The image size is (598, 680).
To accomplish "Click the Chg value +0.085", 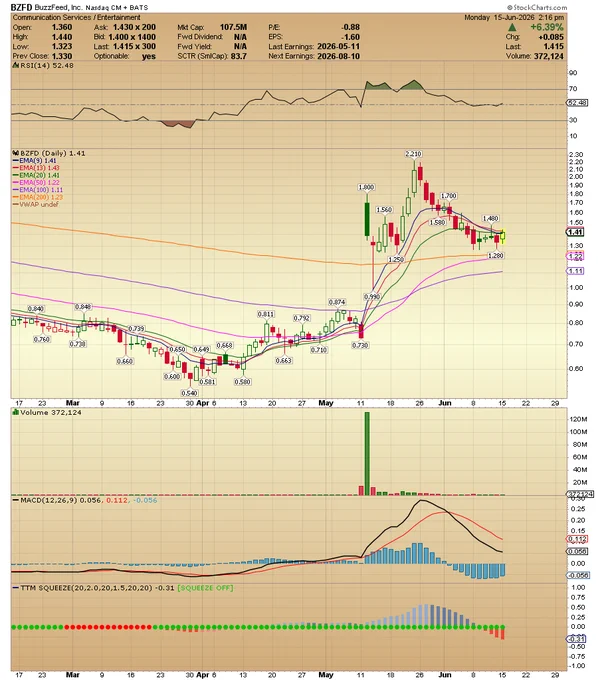I will coord(551,37).
